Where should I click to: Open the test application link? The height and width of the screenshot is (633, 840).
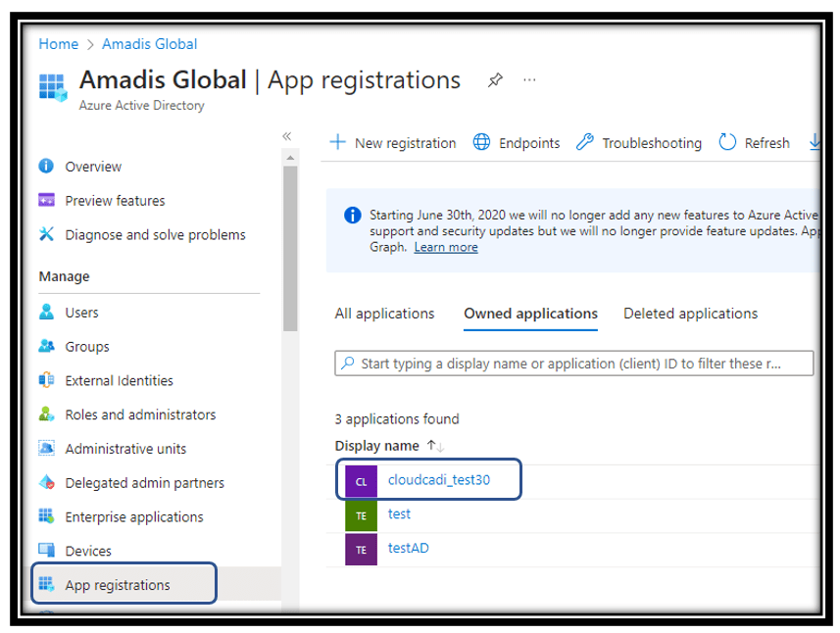click(x=399, y=514)
